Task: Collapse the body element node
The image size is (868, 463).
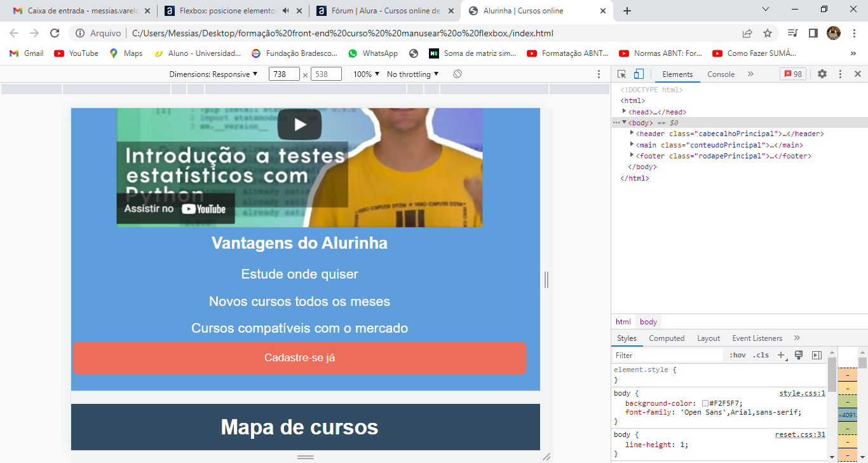Action: pyautogui.click(x=625, y=122)
